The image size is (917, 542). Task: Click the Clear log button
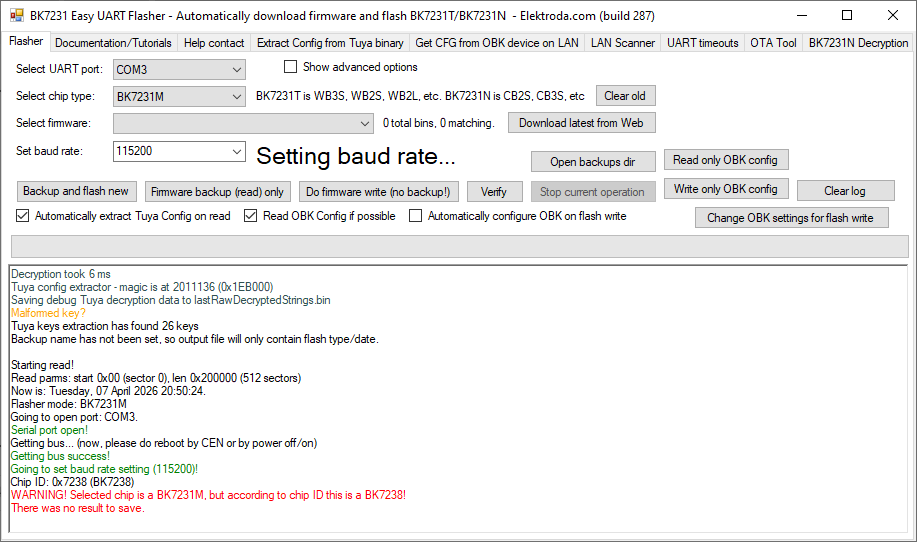[845, 191]
